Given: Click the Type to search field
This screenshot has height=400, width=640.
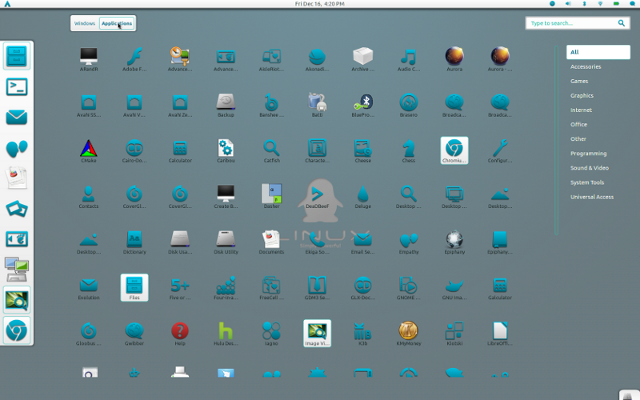Looking at the screenshot, I should pyautogui.click(x=578, y=23).
